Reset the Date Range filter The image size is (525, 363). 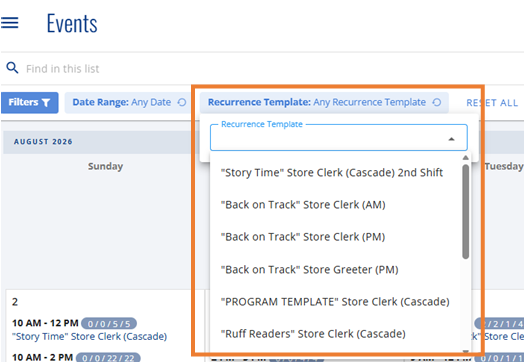181,102
